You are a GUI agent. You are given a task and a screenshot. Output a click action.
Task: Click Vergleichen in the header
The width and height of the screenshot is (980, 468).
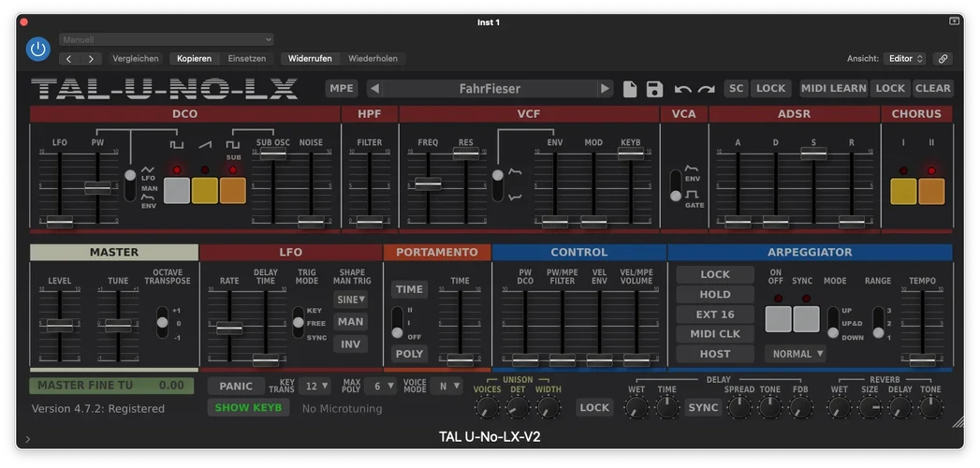(x=136, y=59)
